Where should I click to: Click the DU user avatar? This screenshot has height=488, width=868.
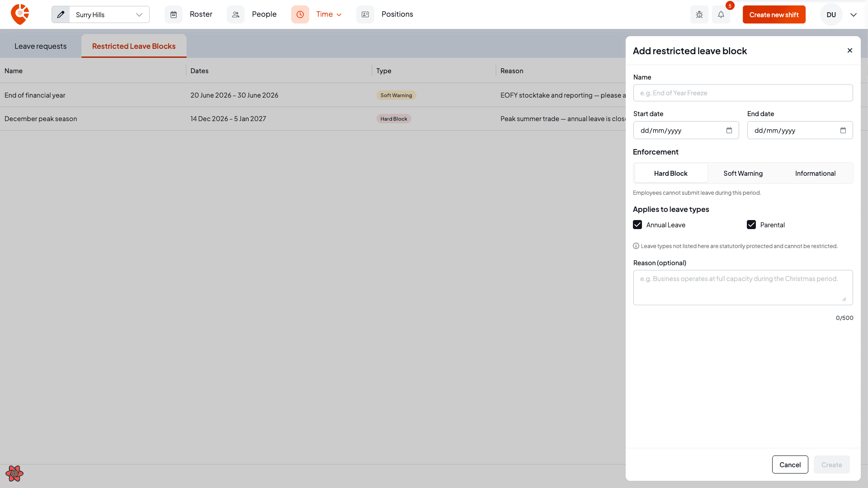click(831, 14)
